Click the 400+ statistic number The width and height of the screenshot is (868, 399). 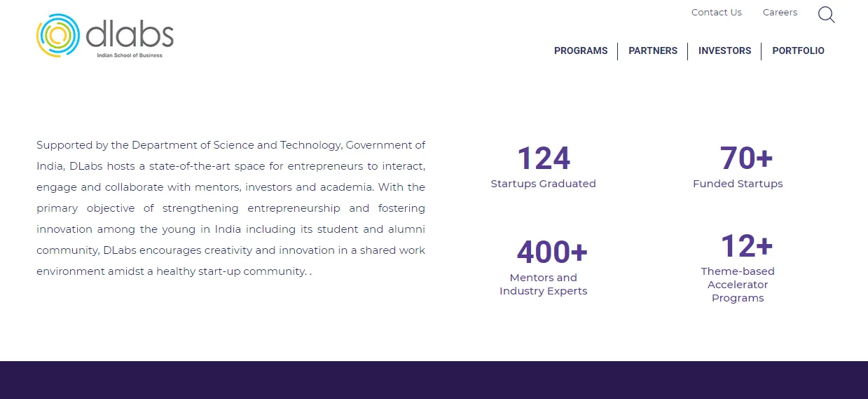[x=552, y=252]
